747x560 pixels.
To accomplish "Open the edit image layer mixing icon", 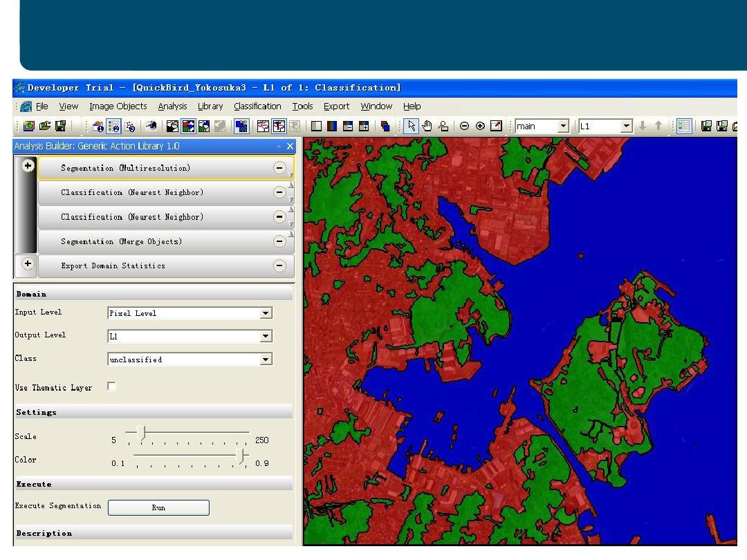I will pyautogui.click(x=385, y=126).
